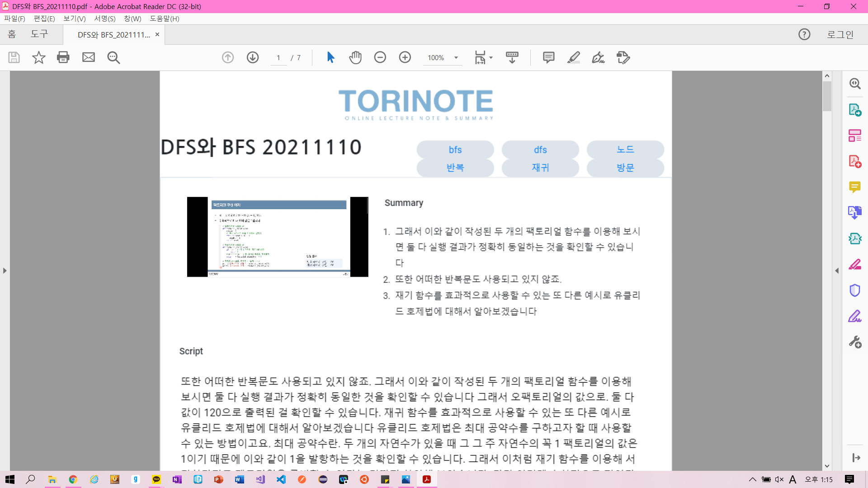
Task: Zoom out with the minus icon
Action: (380, 57)
